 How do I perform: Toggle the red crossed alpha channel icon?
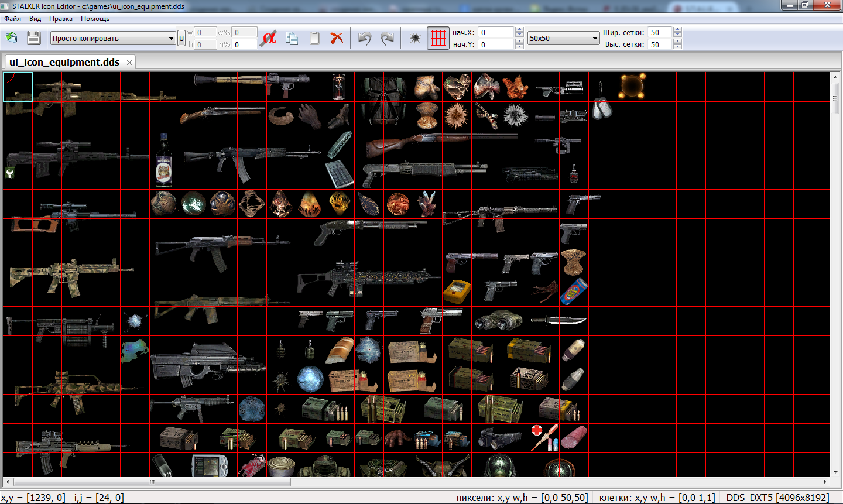pyautogui.click(x=269, y=38)
